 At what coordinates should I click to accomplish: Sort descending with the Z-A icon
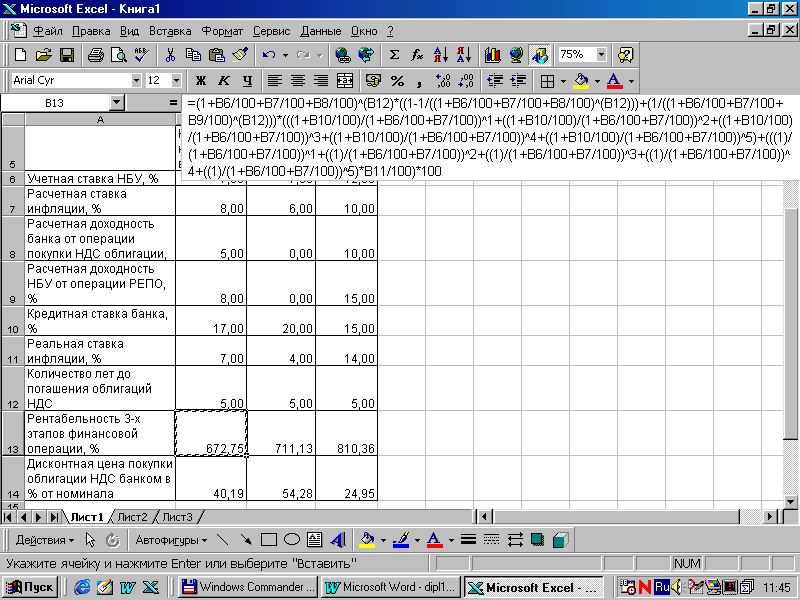(464, 55)
